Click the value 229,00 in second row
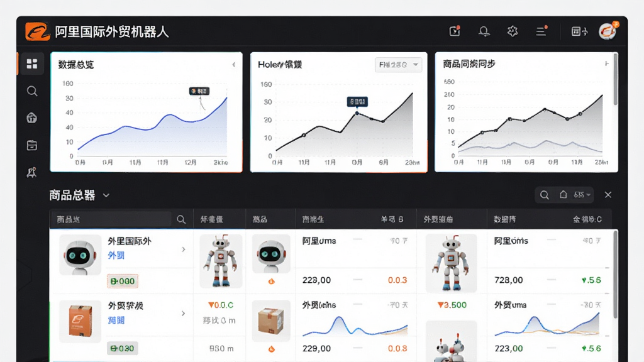644x362 pixels. click(317, 348)
